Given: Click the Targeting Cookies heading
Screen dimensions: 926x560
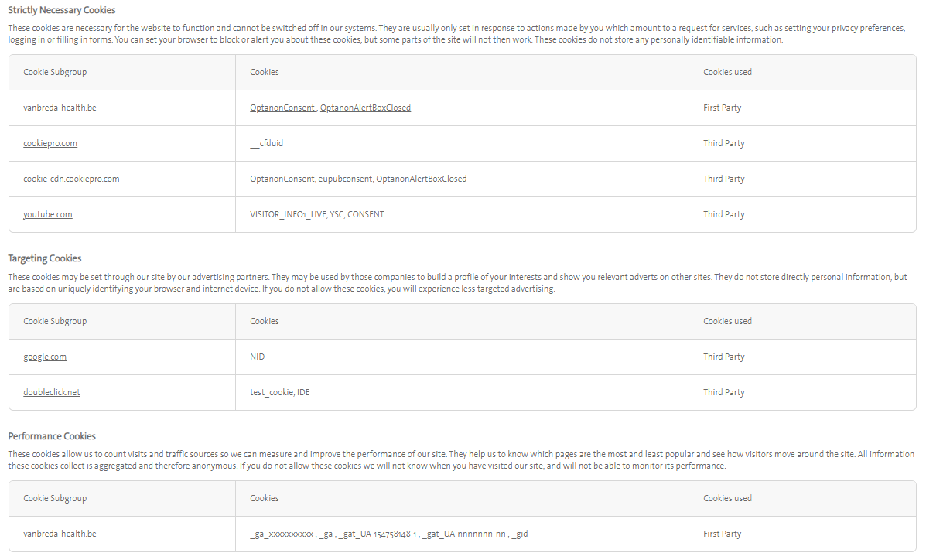Looking at the screenshot, I should (45, 258).
